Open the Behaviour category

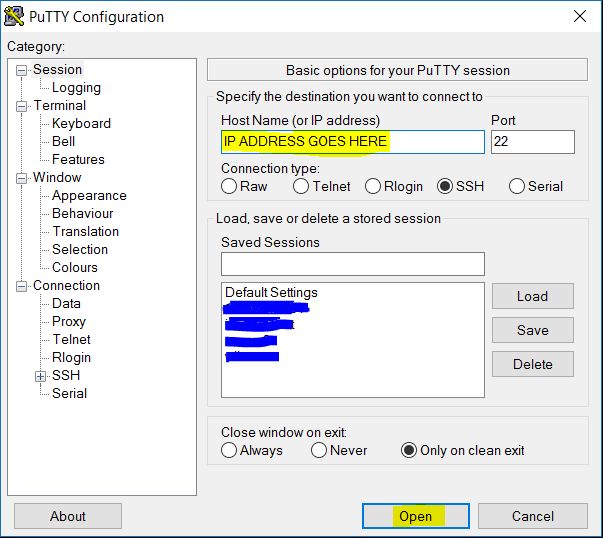point(83,213)
